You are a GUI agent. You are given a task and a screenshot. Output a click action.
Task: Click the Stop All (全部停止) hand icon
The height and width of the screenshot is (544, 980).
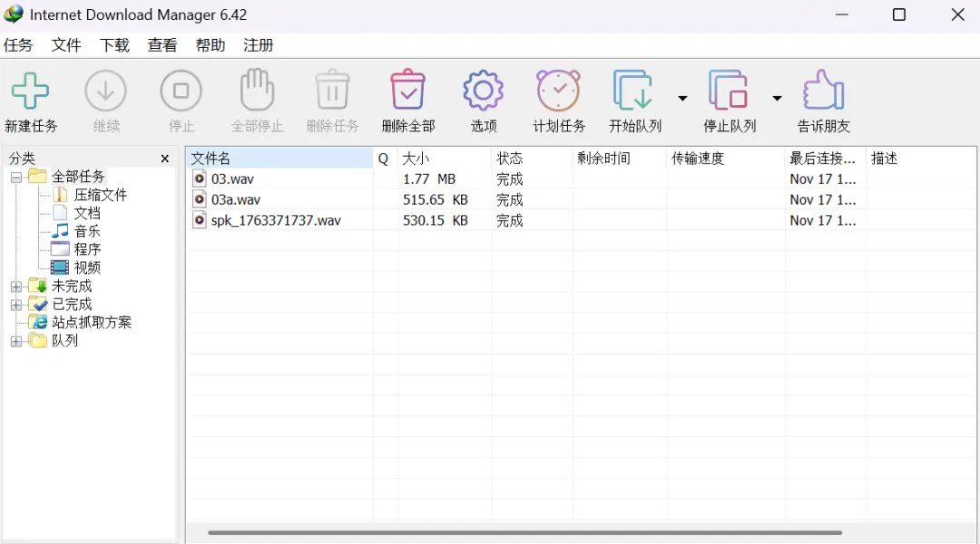[257, 90]
